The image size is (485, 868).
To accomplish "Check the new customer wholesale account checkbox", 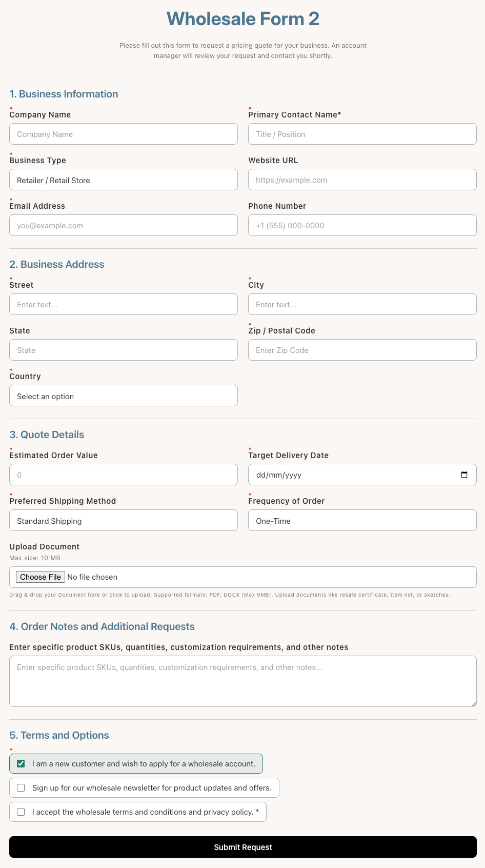I will click(x=21, y=763).
